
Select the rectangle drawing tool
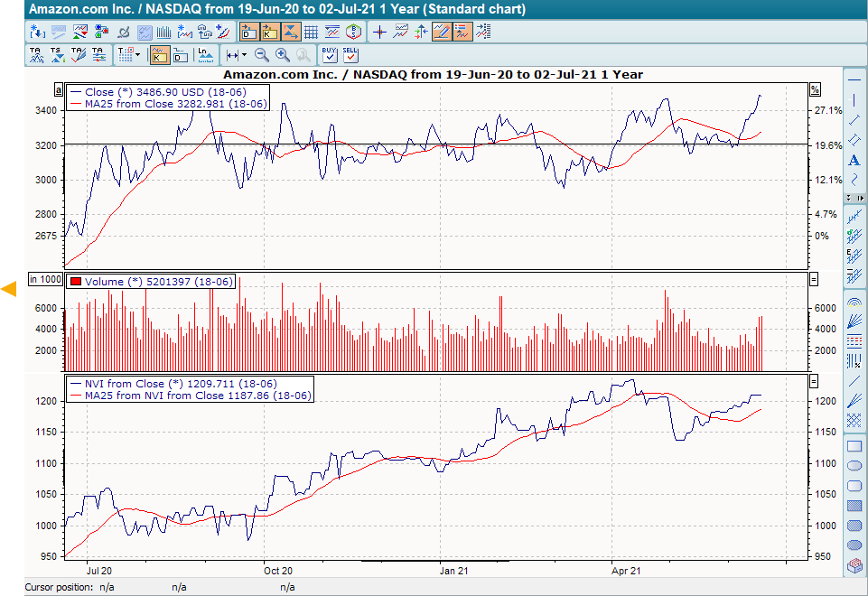coord(854,445)
